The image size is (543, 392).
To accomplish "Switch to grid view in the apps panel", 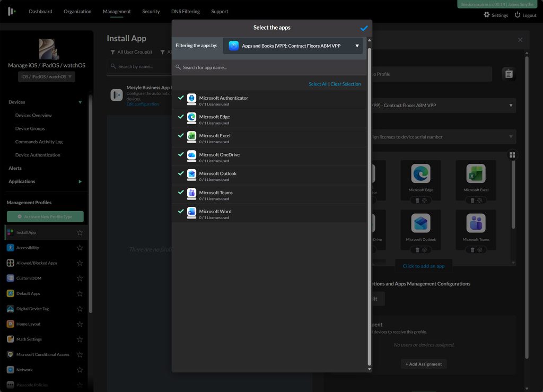I will pos(512,155).
